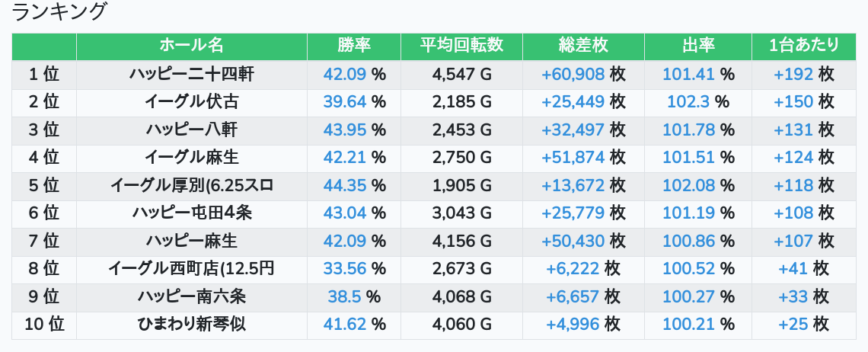Click hall ハッピー南六条
This screenshot has height=352, width=868.
click(x=191, y=296)
